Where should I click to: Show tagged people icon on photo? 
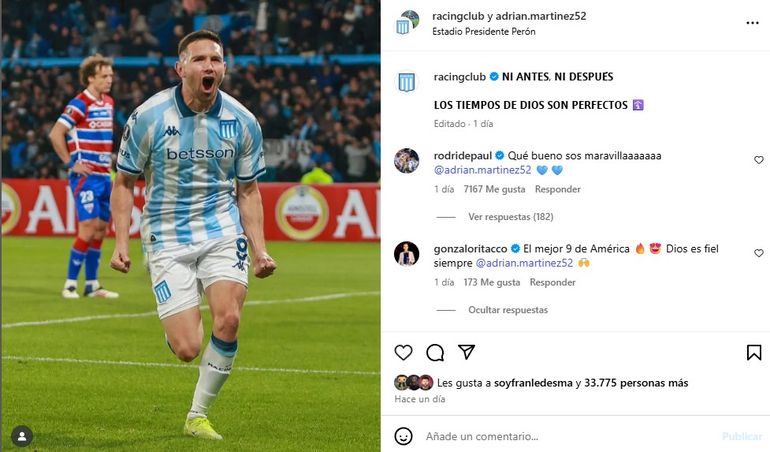point(22,436)
